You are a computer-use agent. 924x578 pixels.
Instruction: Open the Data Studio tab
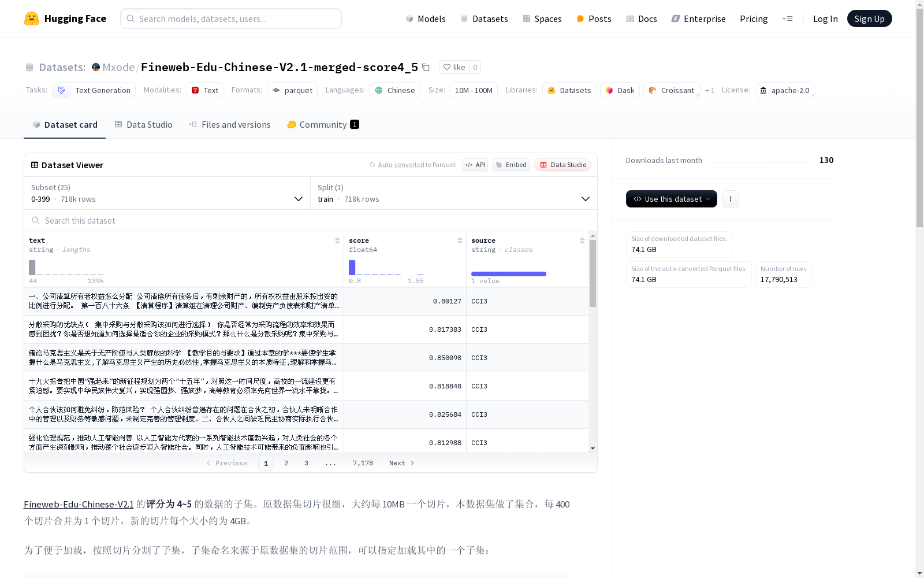point(143,124)
